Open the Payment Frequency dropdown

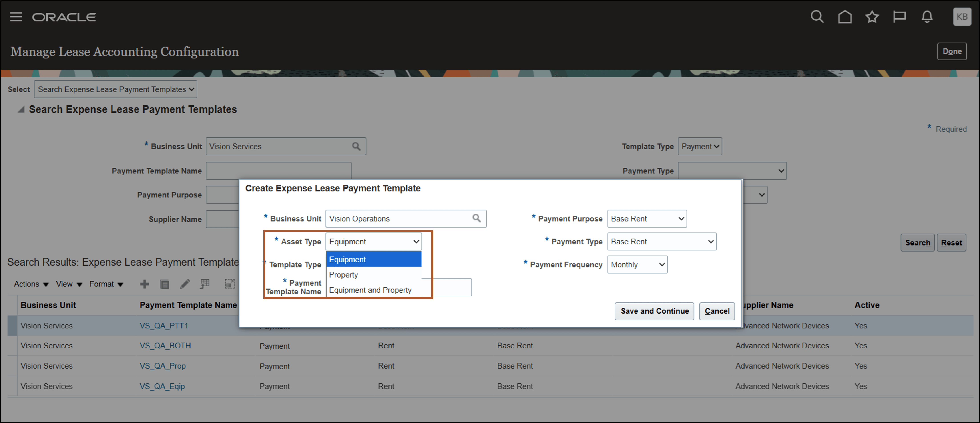click(637, 264)
